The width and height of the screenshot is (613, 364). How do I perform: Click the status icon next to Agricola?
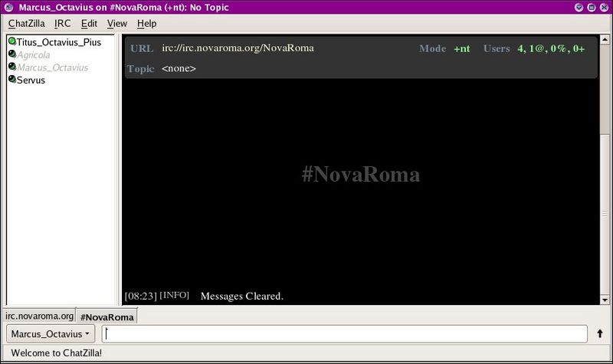12,54
